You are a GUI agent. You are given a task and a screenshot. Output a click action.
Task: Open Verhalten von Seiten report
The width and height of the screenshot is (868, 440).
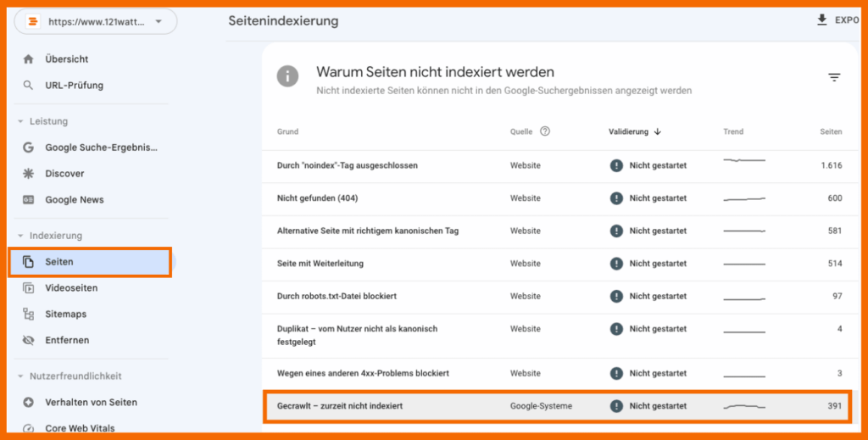click(x=91, y=403)
